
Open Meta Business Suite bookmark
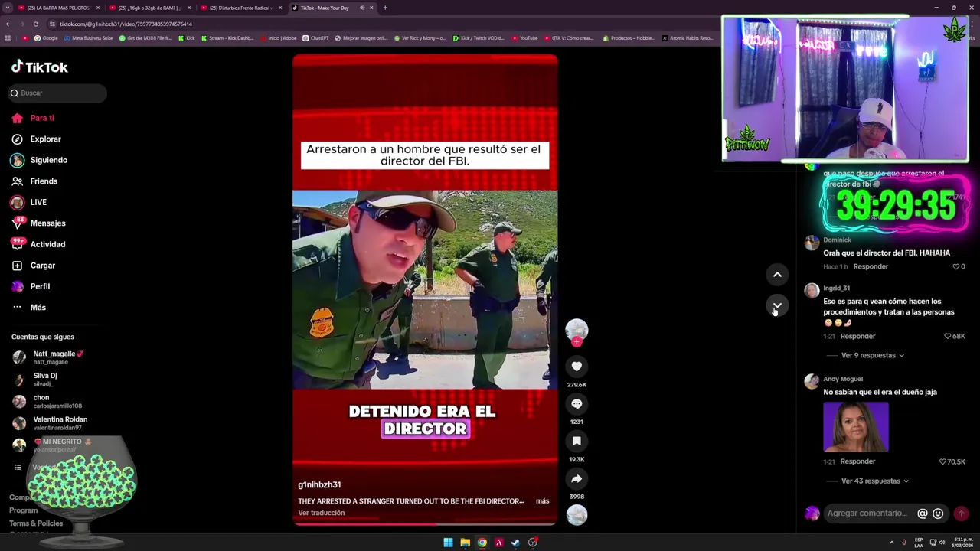click(88, 38)
